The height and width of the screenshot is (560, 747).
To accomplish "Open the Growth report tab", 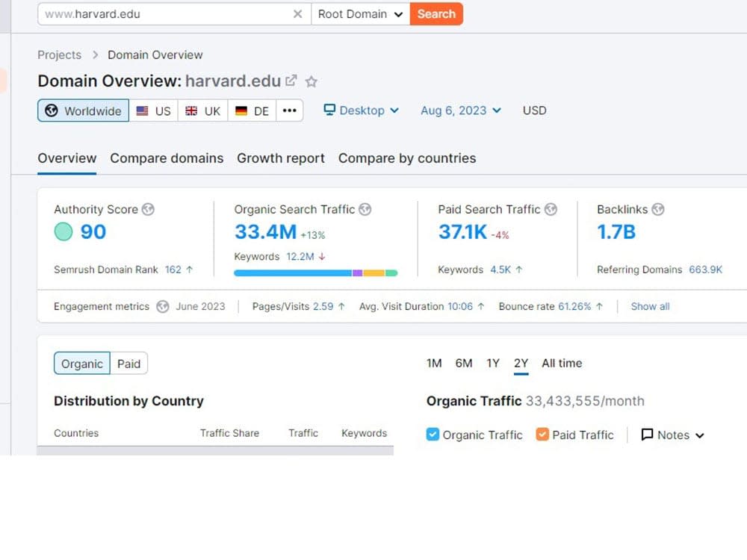I will pos(281,158).
